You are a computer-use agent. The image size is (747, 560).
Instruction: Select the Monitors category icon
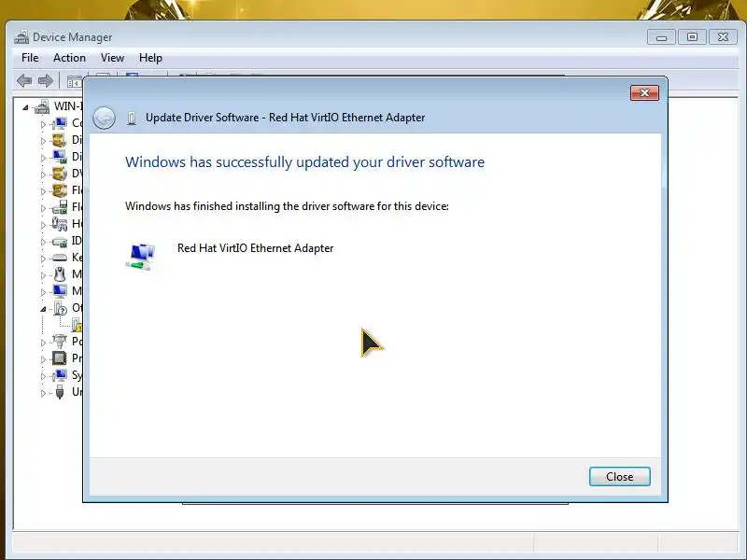[x=60, y=291]
